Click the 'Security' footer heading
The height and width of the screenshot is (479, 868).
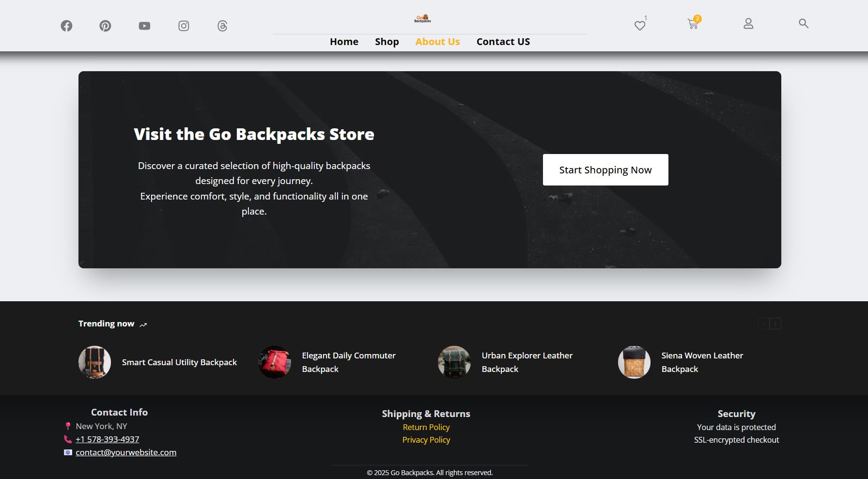point(736,414)
